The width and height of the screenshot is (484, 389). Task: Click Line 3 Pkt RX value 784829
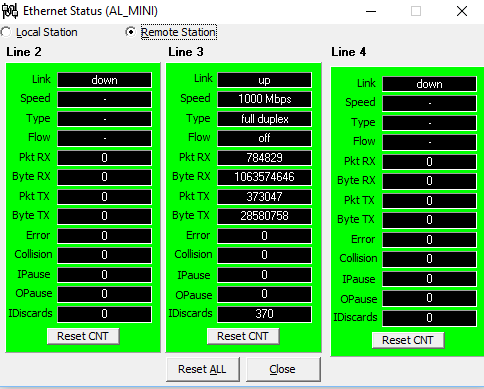(265, 158)
